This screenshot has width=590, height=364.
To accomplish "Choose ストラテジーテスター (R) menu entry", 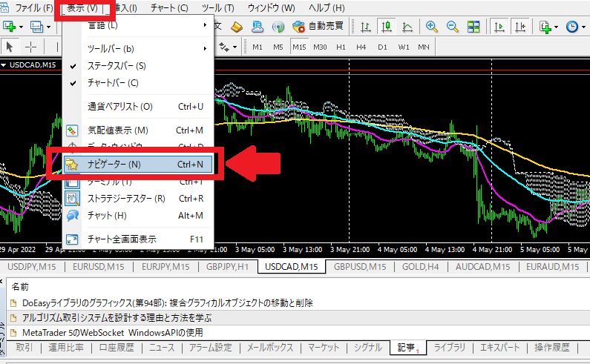I will [x=138, y=198].
